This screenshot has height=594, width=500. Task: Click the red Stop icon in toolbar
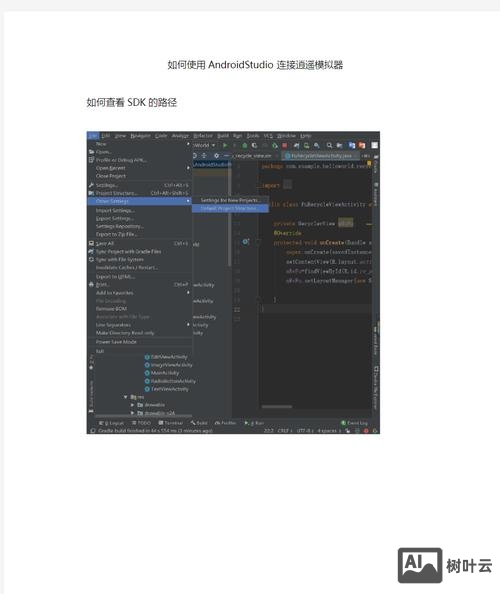point(284,145)
